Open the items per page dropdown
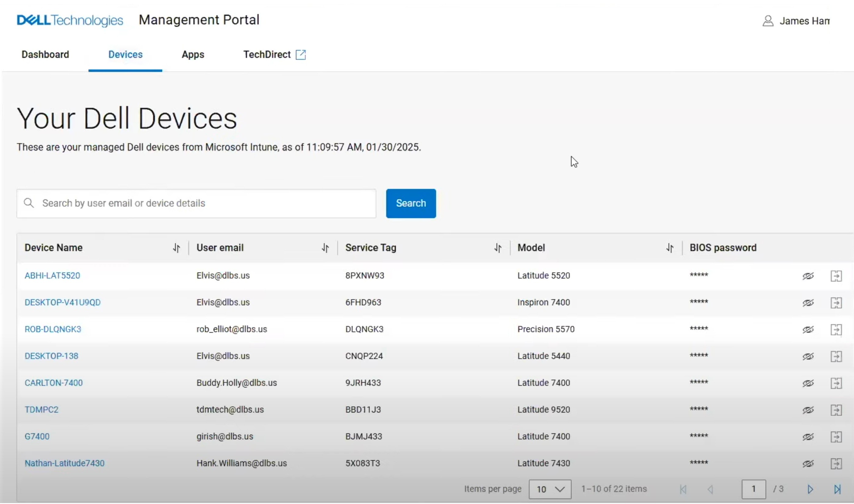 [x=550, y=489]
